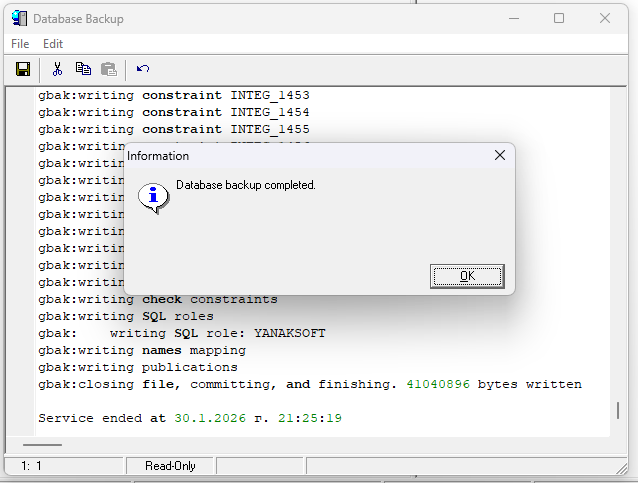The width and height of the screenshot is (638, 483).
Task: Click the blue Information bubble icon
Action: (x=152, y=196)
